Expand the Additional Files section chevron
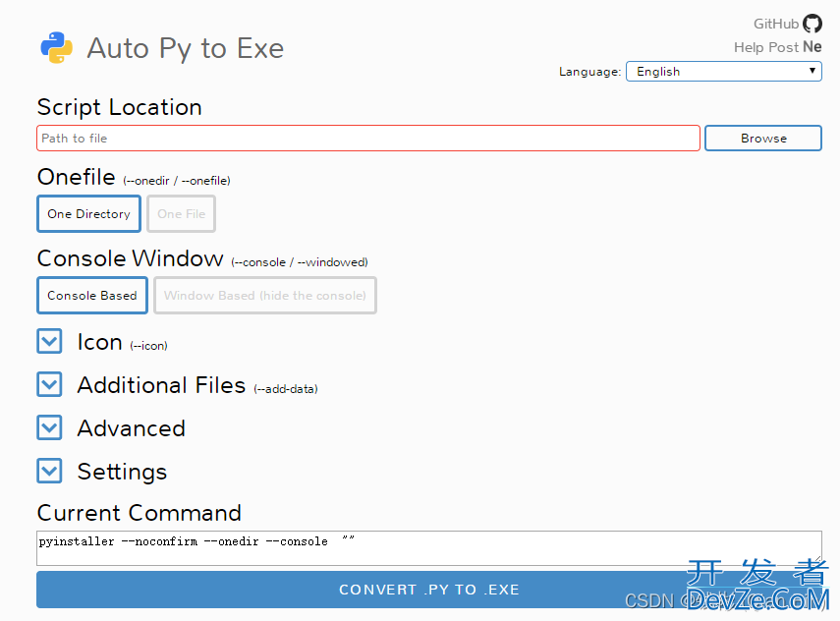The image size is (840, 621). click(x=49, y=385)
